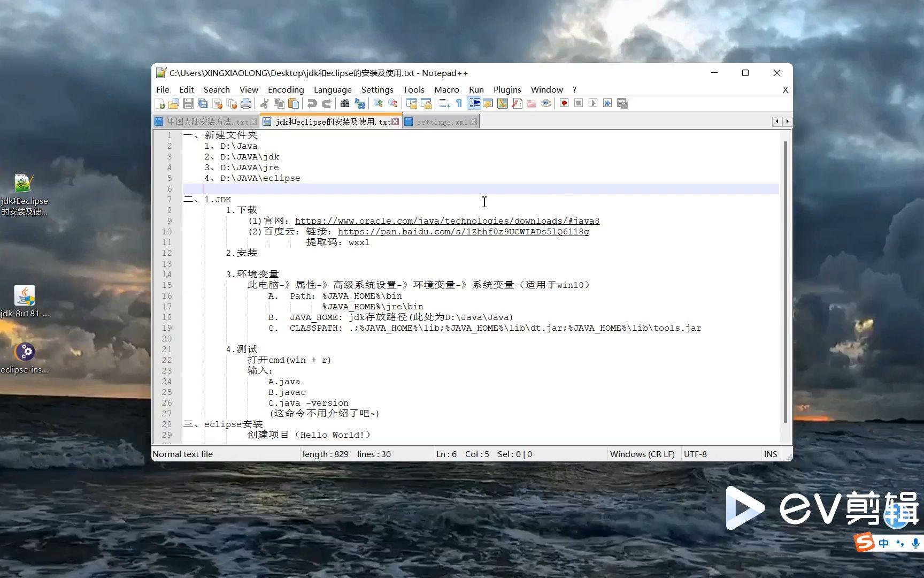Click the Copy toolbar icon

pos(279,103)
